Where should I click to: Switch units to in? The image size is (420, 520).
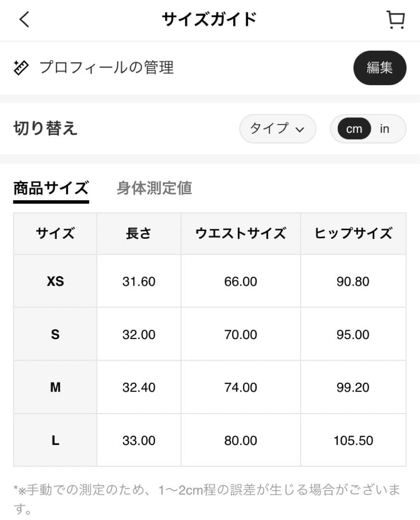[384, 129]
